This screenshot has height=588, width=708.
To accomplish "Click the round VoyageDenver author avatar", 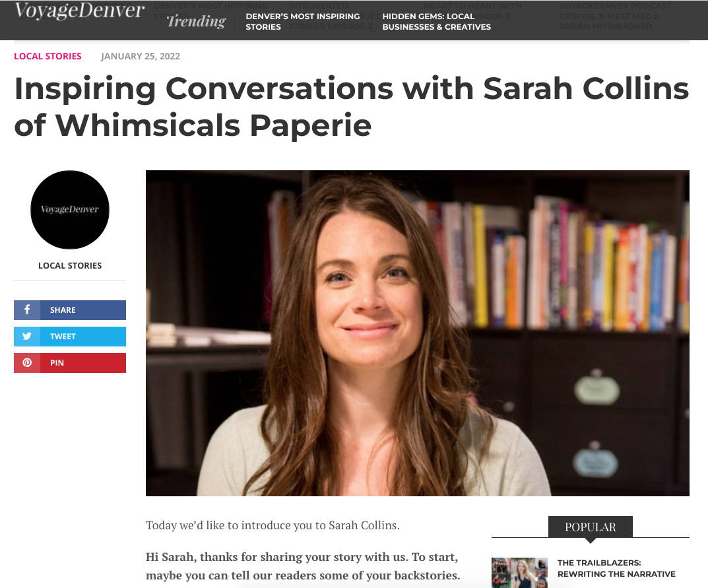I will [x=70, y=210].
